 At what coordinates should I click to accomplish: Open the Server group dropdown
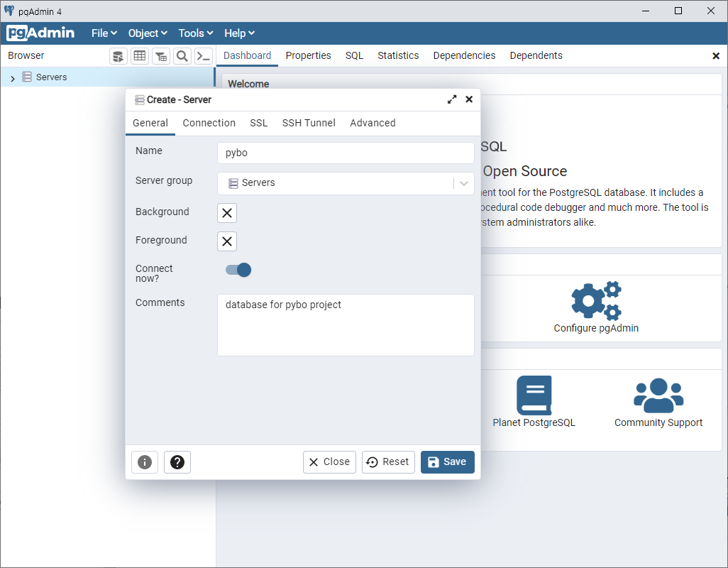pyautogui.click(x=346, y=183)
